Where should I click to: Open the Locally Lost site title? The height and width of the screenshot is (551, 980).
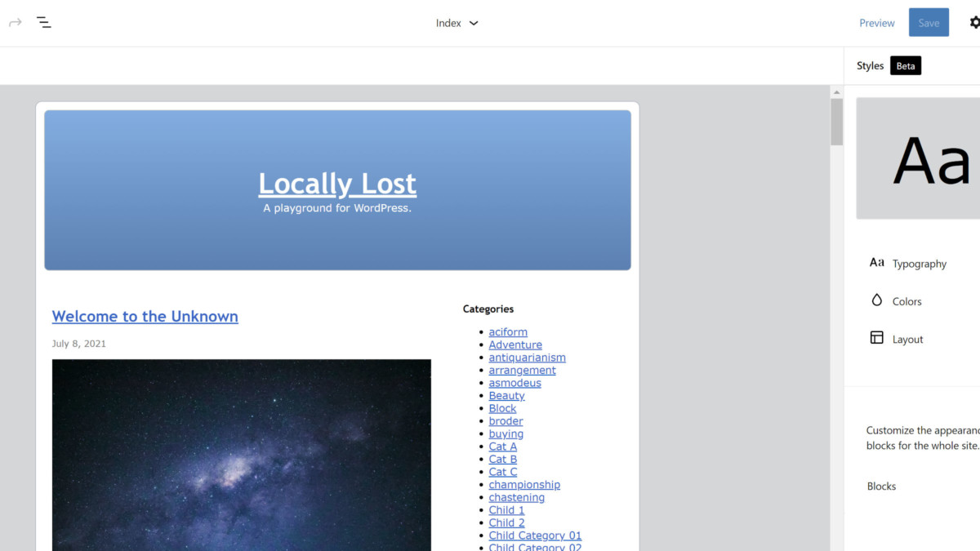coord(337,184)
